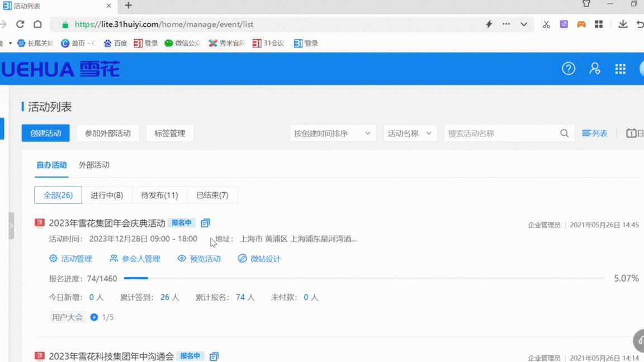Click the browser refresh icon

coord(20,24)
